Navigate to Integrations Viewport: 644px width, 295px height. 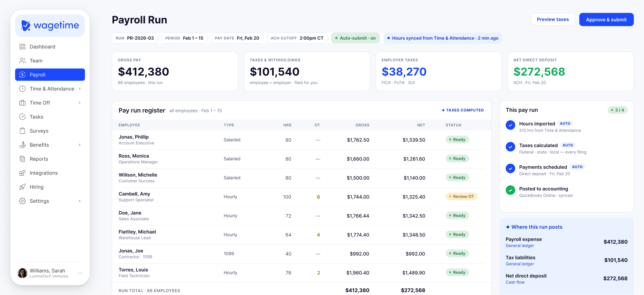pos(50,173)
